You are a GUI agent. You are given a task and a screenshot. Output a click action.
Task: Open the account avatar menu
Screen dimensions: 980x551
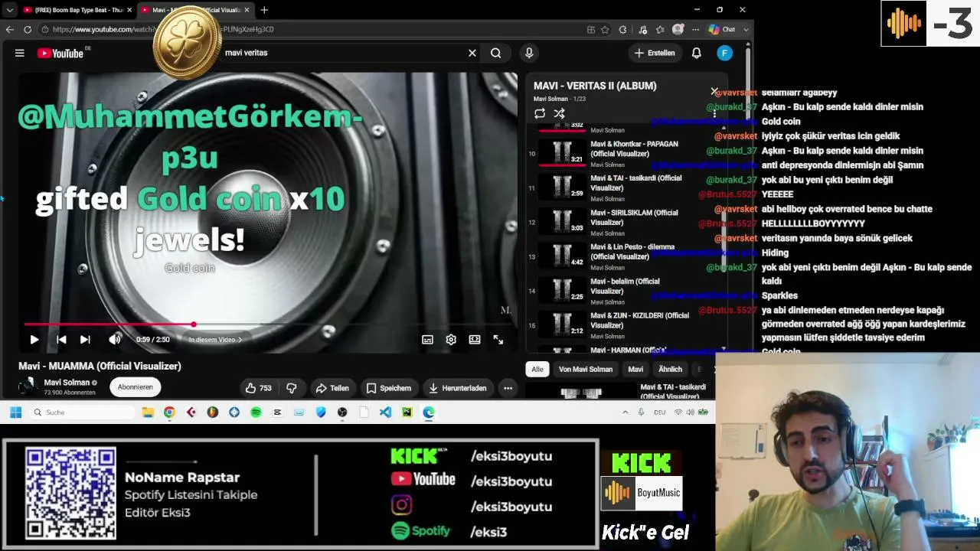(x=724, y=53)
